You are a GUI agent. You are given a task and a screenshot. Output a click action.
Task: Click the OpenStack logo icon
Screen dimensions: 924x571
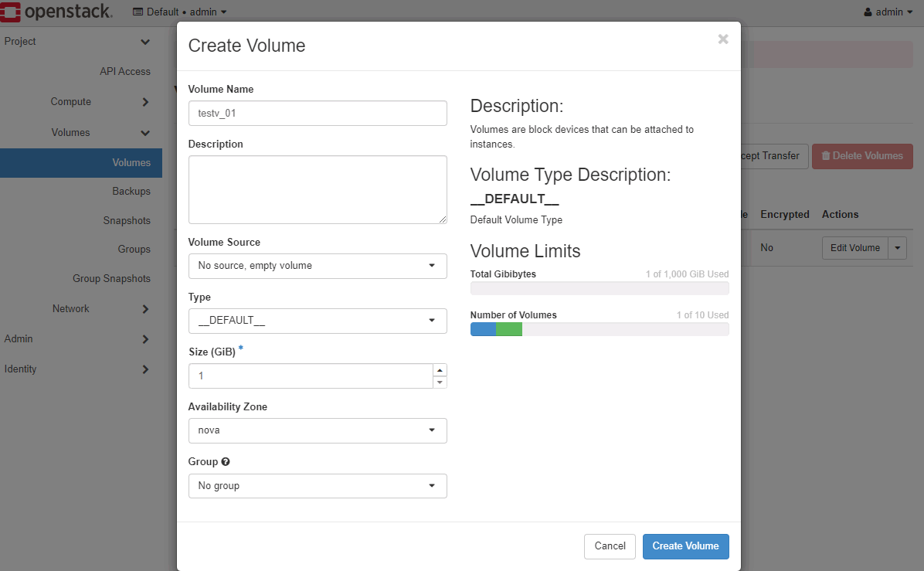(10, 12)
